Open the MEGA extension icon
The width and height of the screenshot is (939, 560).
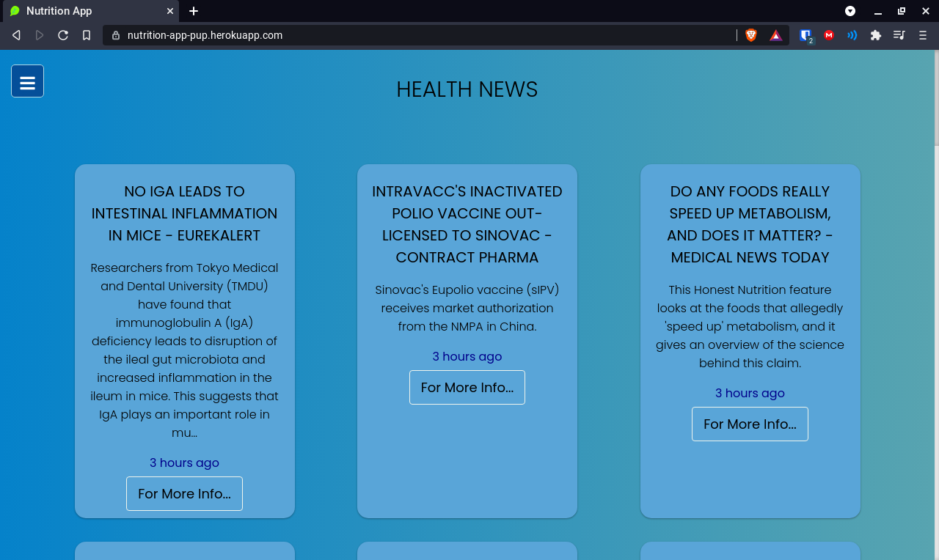[828, 34]
